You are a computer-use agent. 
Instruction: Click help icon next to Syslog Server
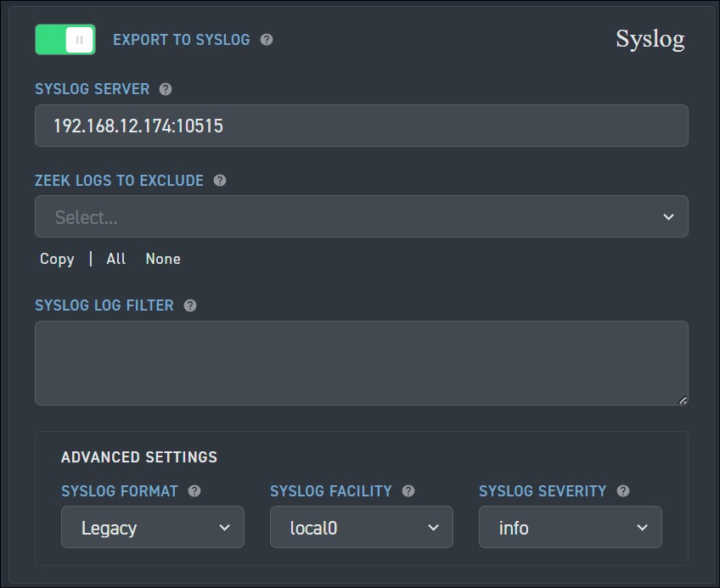tap(166, 89)
